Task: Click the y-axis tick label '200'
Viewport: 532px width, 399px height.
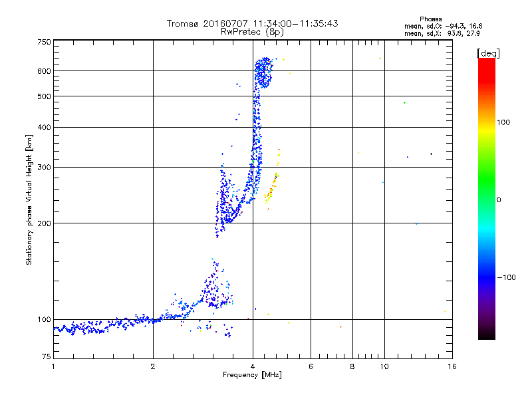Action: click(44, 223)
